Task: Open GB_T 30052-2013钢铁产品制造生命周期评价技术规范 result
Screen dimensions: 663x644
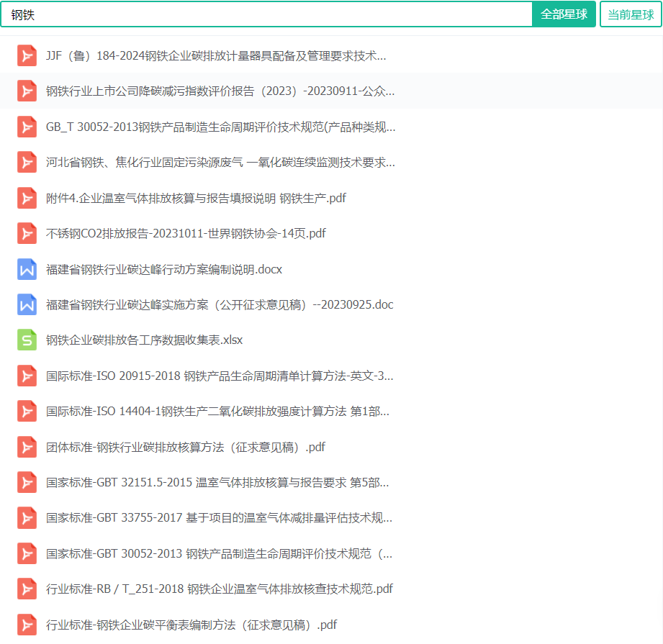Action: point(221,127)
